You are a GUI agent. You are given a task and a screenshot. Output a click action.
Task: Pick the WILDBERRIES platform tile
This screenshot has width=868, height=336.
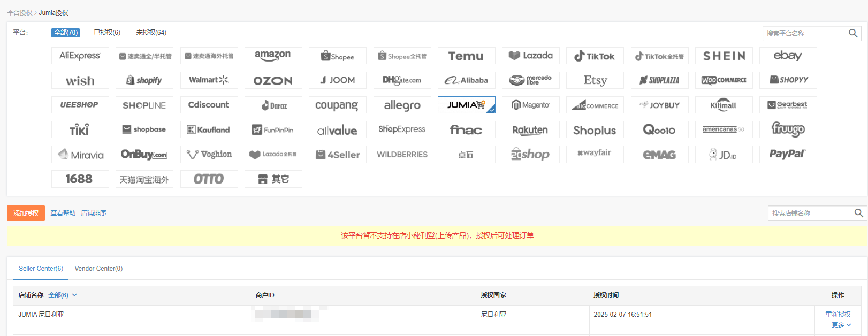(402, 154)
